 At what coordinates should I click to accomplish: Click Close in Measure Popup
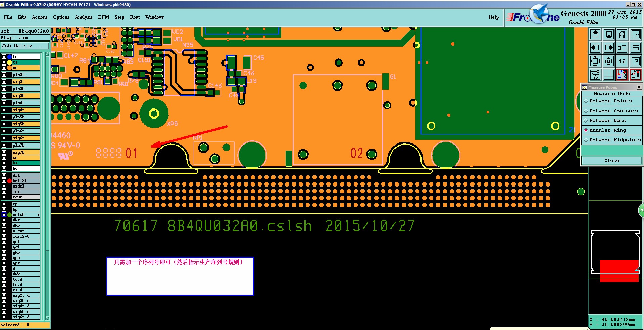tap(612, 161)
